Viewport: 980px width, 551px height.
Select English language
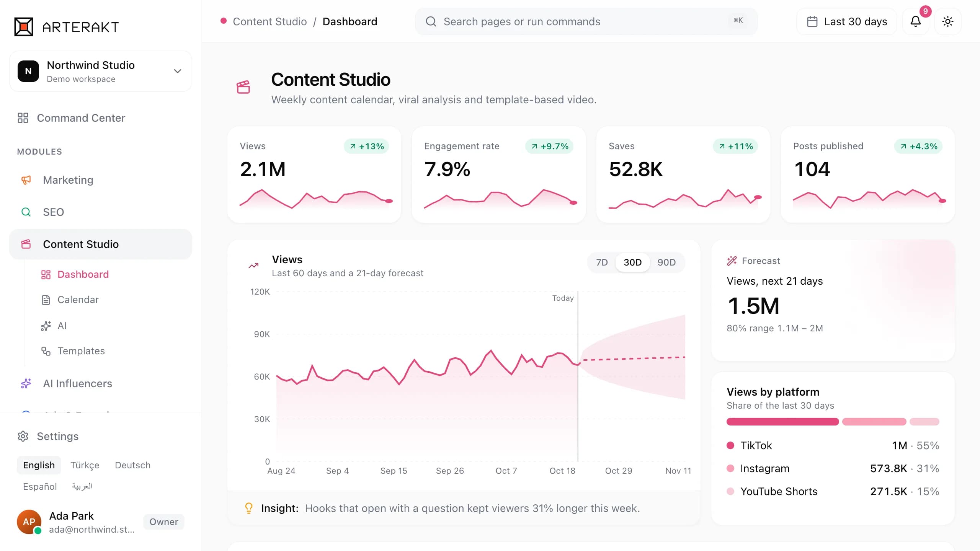[x=39, y=465]
